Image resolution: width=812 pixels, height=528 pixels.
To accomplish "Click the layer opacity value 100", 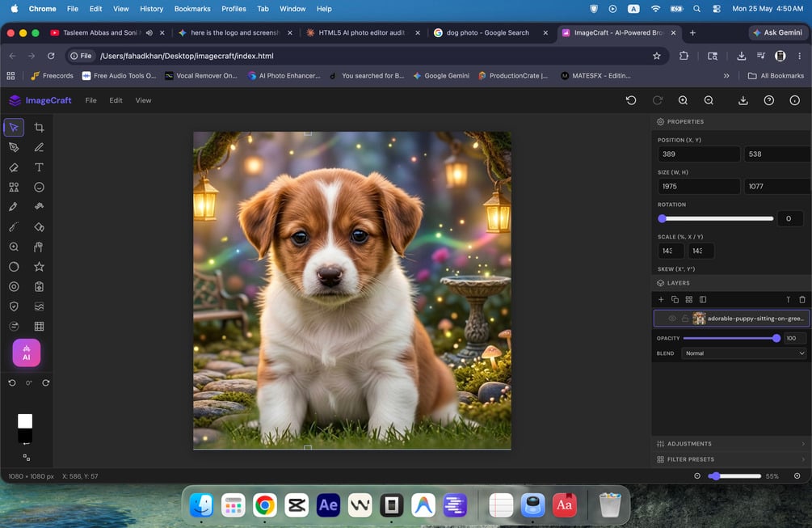I will (794, 338).
